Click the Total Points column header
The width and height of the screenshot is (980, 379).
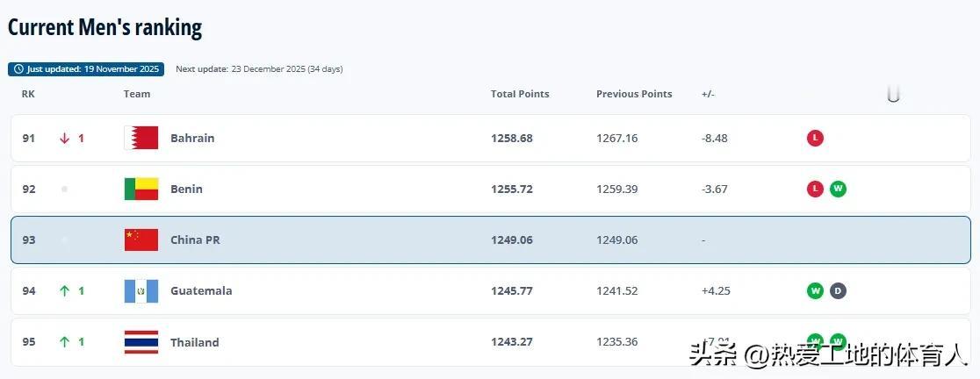point(520,94)
